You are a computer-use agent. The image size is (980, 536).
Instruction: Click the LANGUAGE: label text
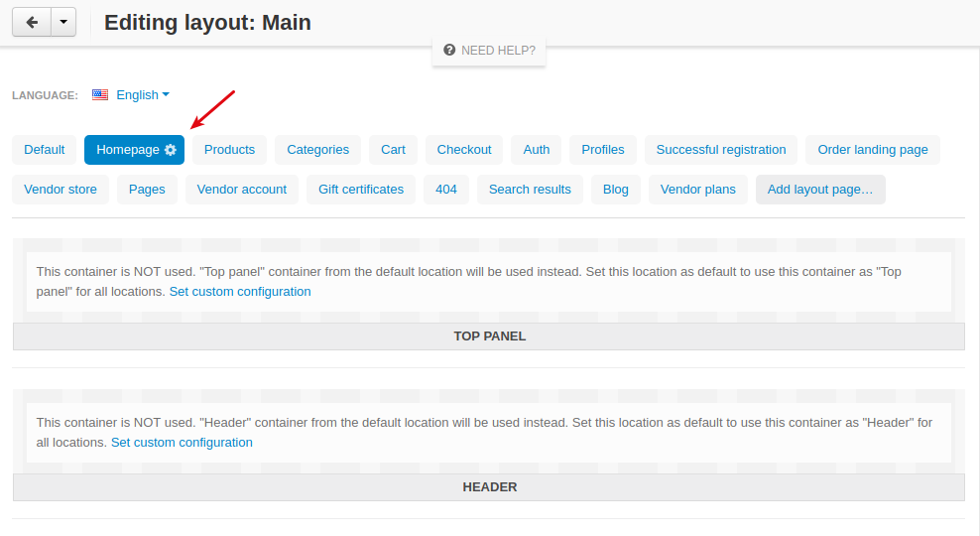click(x=45, y=95)
